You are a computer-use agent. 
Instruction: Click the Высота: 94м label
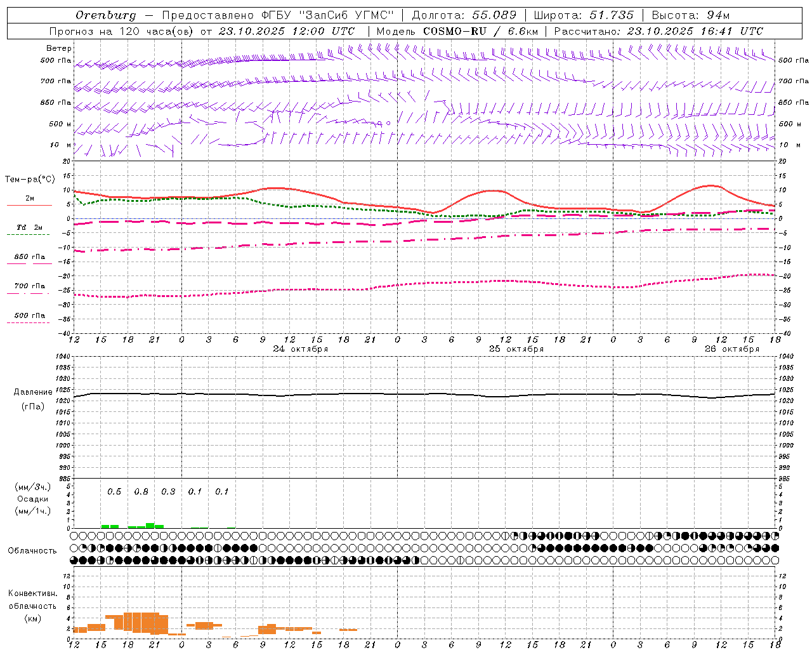(x=691, y=15)
